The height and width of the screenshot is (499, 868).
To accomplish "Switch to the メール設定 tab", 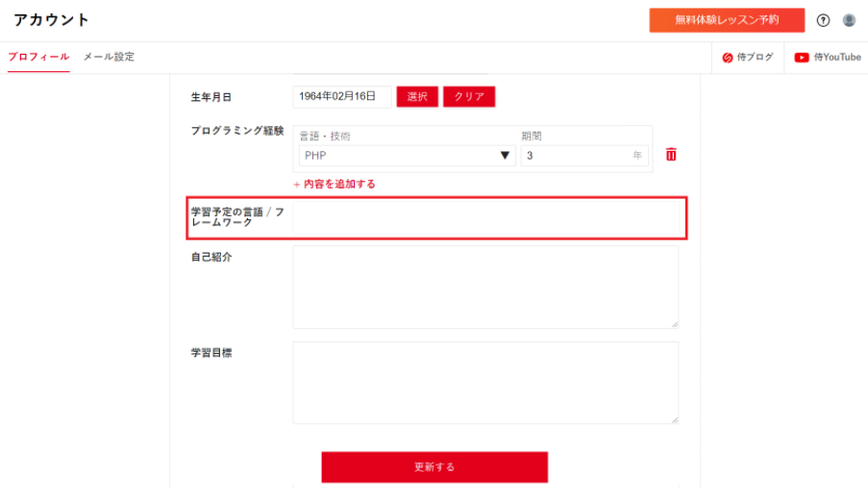I will point(109,58).
